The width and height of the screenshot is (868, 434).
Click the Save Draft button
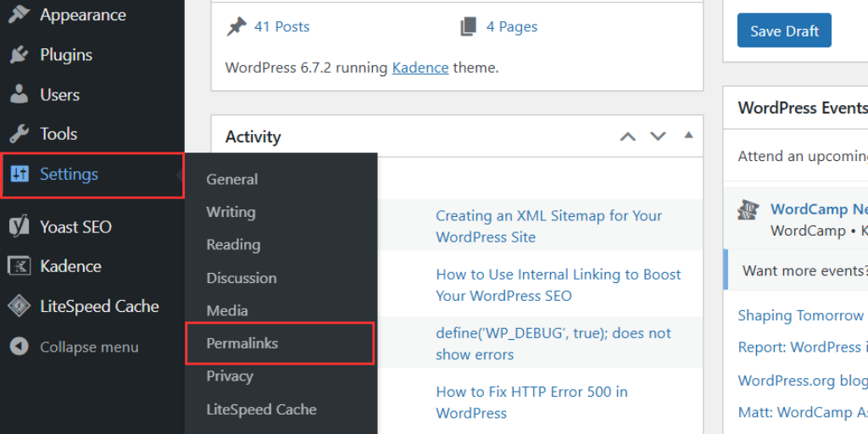[784, 31]
